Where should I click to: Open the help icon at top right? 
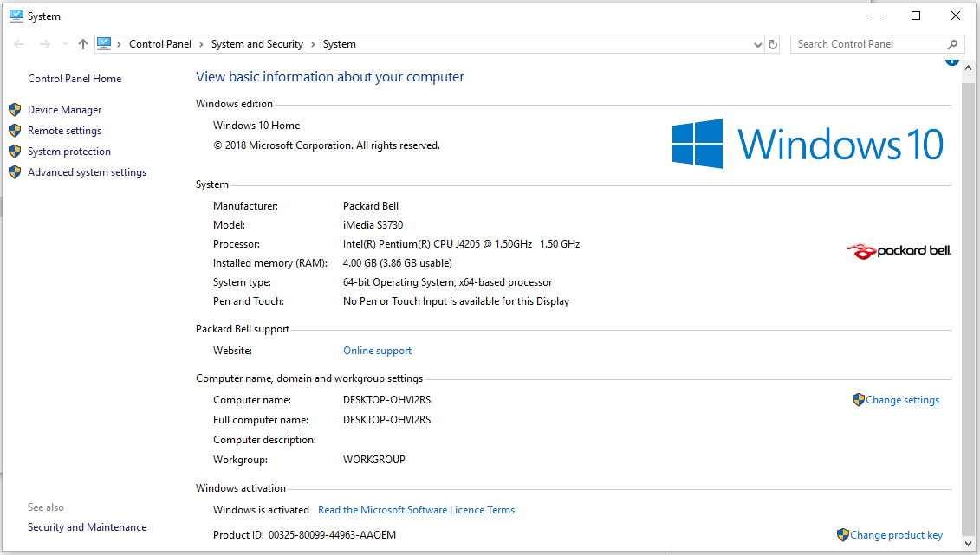(x=952, y=61)
